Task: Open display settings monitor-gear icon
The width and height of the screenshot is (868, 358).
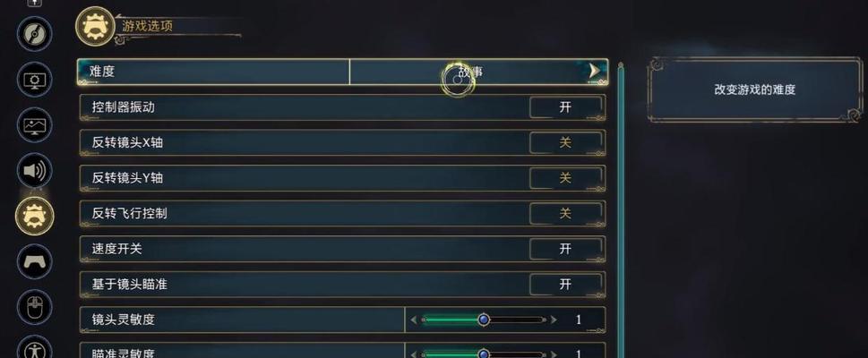Action: tap(34, 81)
